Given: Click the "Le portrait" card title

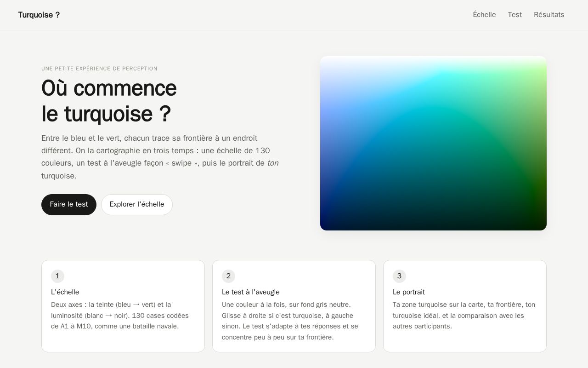Looking at the screenshot, I should pos(409,292).
